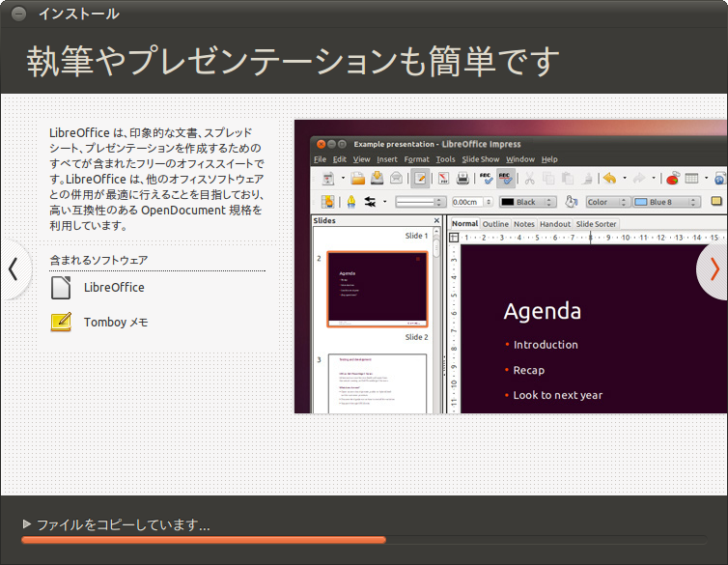The image size is (728, 565).
Task: Open the Black line color dropdown
Action: tap(527, 202)
